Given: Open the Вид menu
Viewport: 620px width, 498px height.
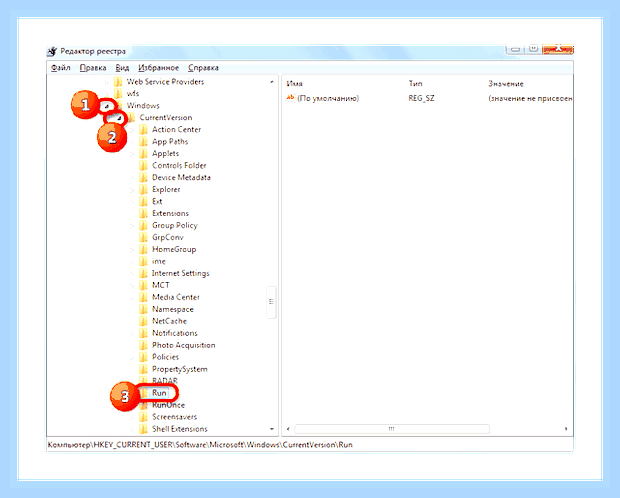Looking at the screenshot, I should [x=122, y=68].
